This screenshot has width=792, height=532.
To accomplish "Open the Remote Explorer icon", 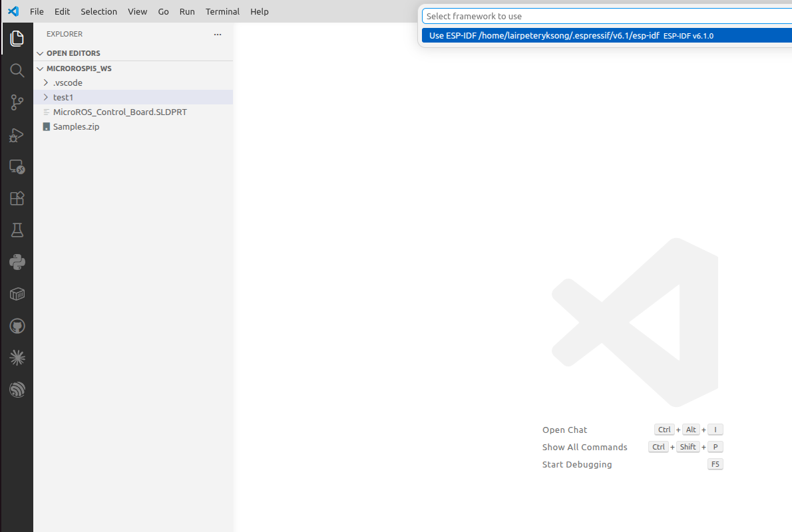I will pos(17,166).
